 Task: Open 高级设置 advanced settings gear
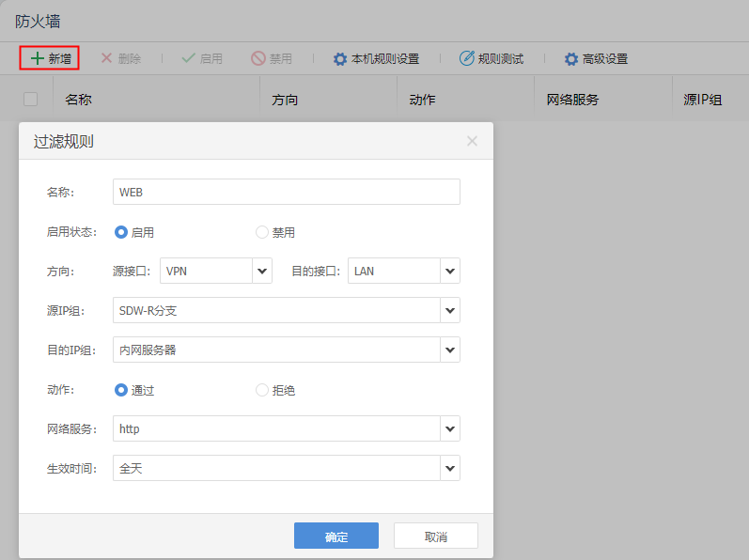coord(571,58)
